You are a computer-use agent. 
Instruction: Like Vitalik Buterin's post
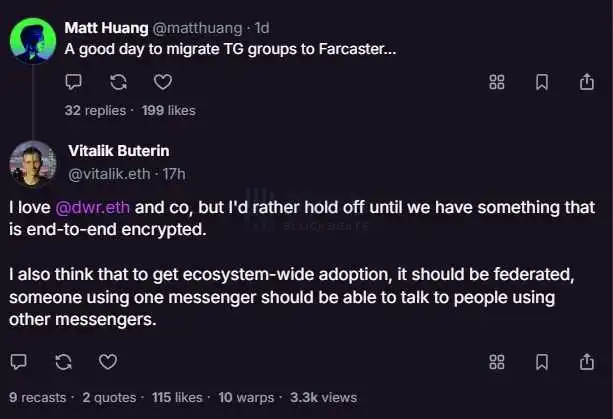[109, 361]
